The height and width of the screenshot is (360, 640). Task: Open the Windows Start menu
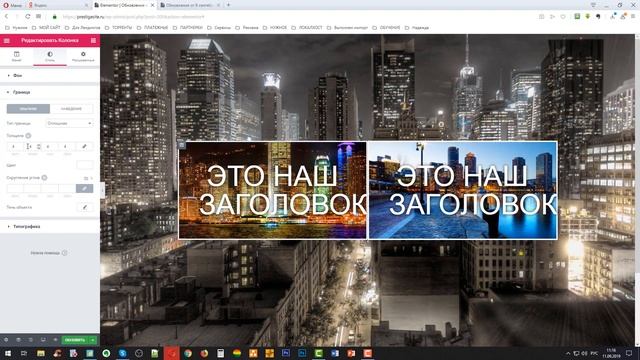pyautogui.click(x=7, y=353)
